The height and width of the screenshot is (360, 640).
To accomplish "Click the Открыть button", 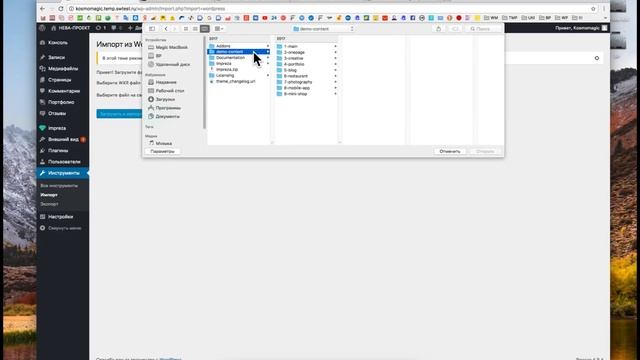I will (x=485, y=151).
